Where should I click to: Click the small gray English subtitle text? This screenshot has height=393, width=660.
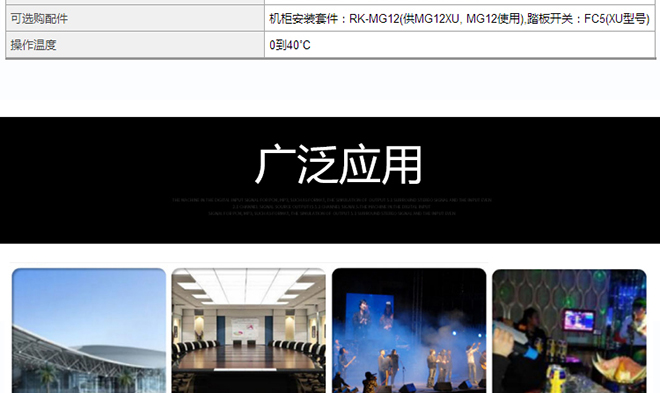pyautogui.click(x=331, y=207)
